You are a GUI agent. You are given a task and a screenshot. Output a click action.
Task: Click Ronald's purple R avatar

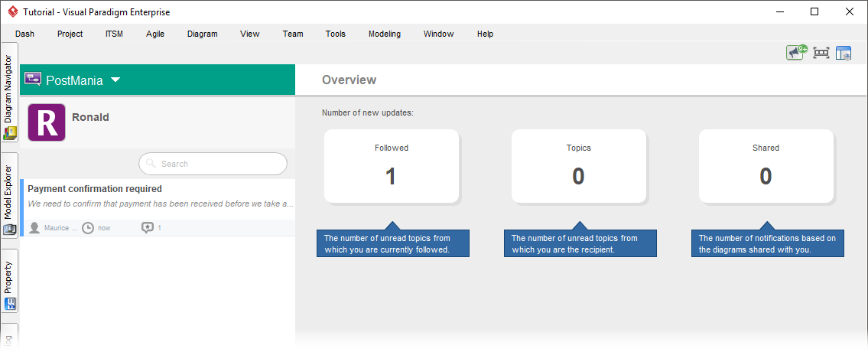[x=47, y=122]
